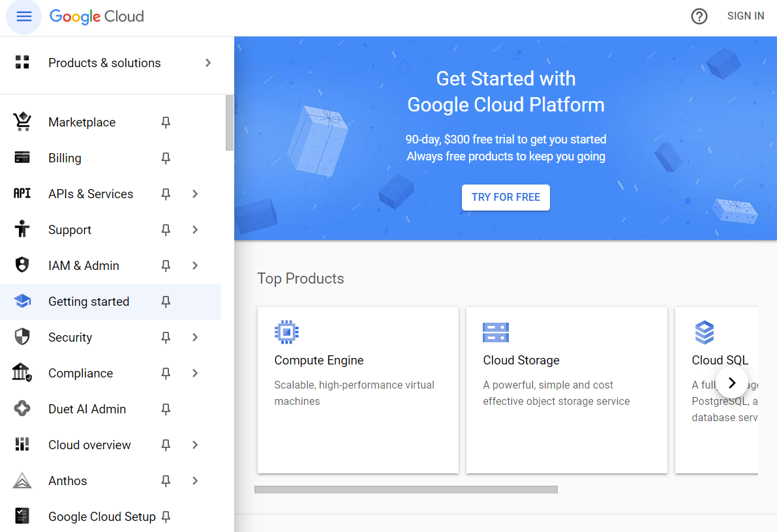Pin APIs & Services to the top
Image resolution: width=777 pixels, height=532 pixels.
coord(166,194)
